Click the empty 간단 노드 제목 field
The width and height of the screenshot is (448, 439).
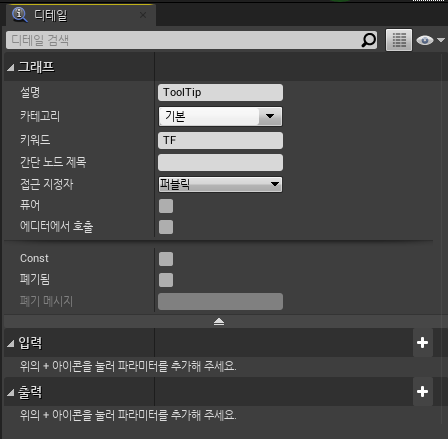tap(220, 162)
